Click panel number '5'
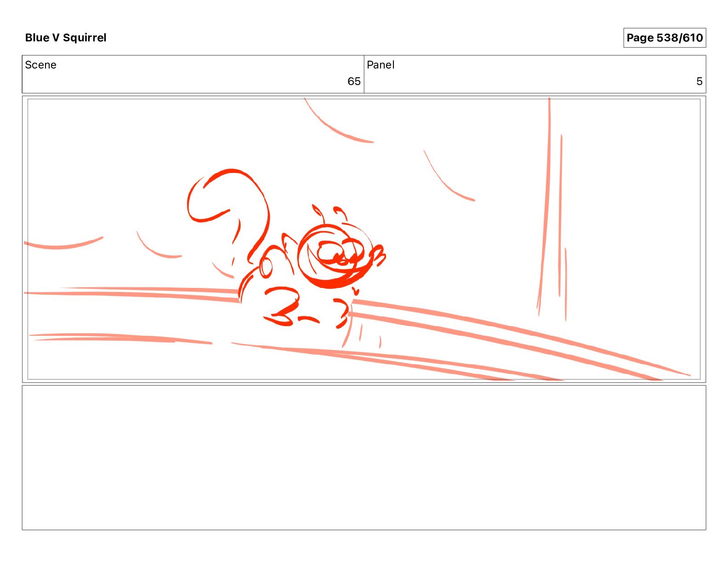This screenshot has width=728, height=563. pyautogui.click(x=699, y=81)
